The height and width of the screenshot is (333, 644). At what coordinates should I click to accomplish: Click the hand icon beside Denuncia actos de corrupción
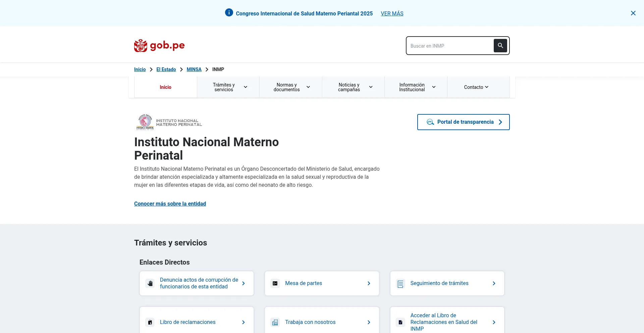coord(150,283)
